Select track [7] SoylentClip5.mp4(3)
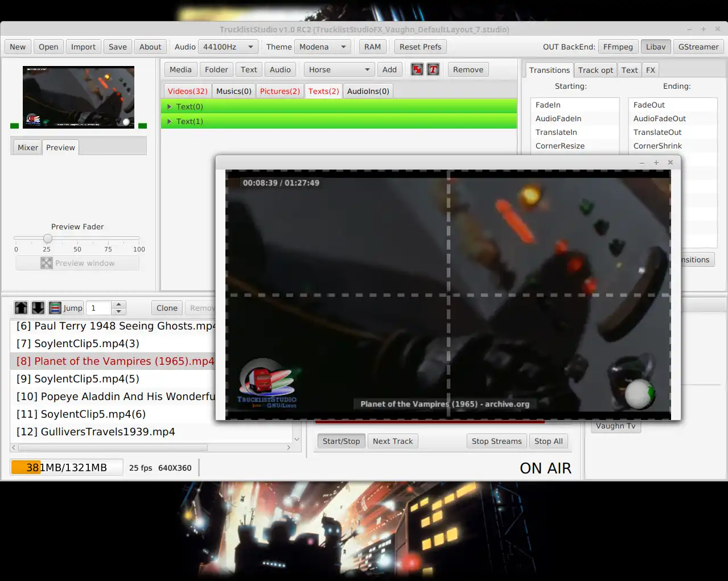The height and width of the screenshot is (581, 728). pos(113,343)
